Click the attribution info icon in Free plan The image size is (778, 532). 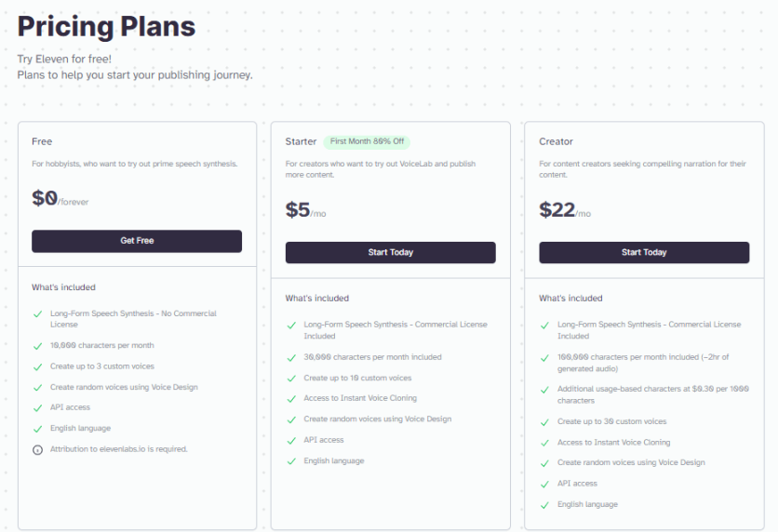click(x=37, y=449)
